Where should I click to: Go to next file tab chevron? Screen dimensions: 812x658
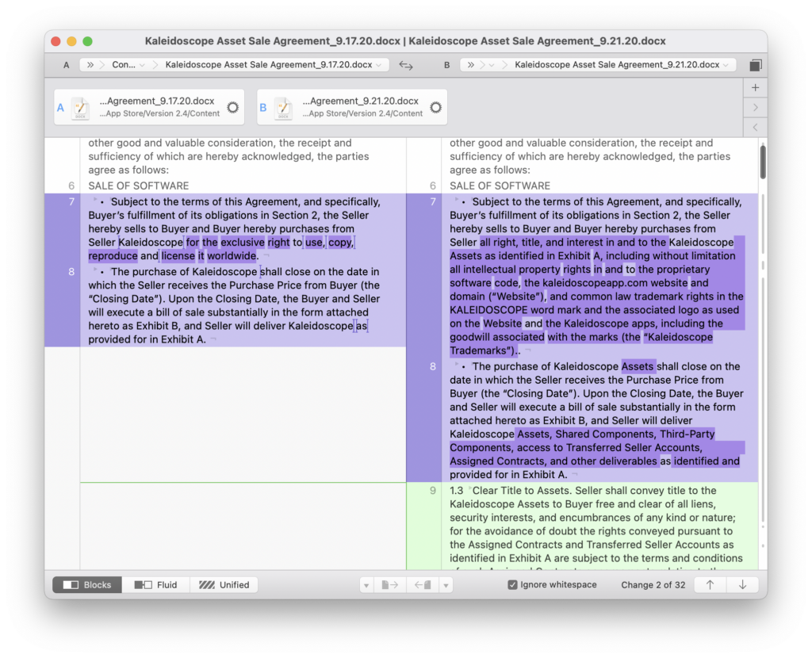(x=756, y=108)
